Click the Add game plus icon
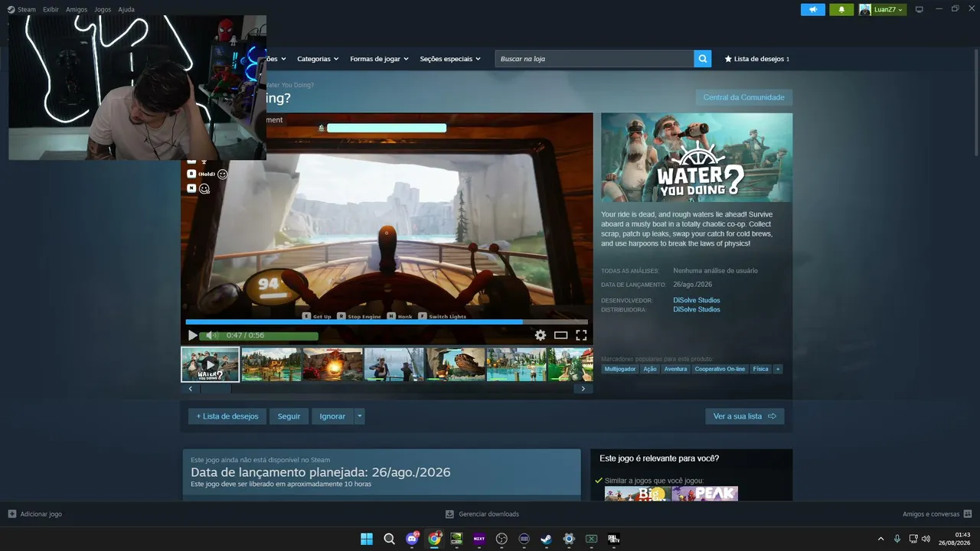980x551 pixels. click(12, 514)
